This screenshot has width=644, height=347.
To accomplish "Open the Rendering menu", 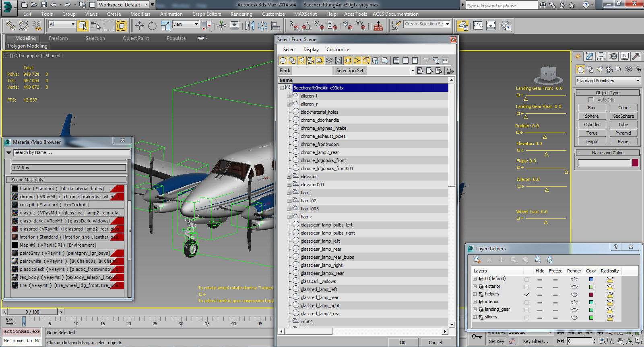I will coord(242,14).
